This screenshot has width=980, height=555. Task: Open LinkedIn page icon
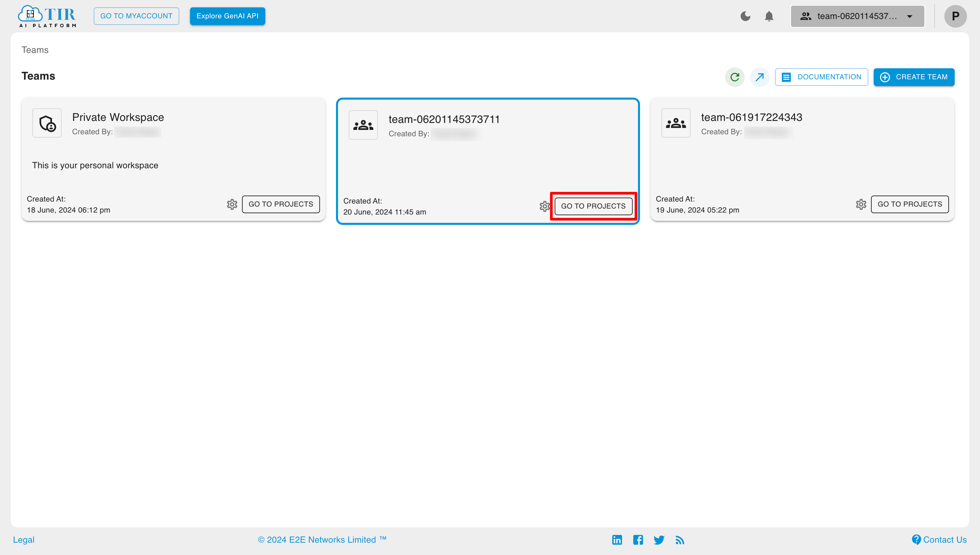(x=617, y=540)
